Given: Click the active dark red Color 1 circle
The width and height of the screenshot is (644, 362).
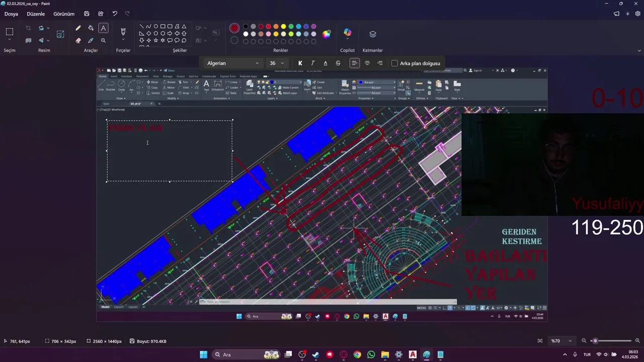Looking at the screenshot, I should (x=234, y=28).
